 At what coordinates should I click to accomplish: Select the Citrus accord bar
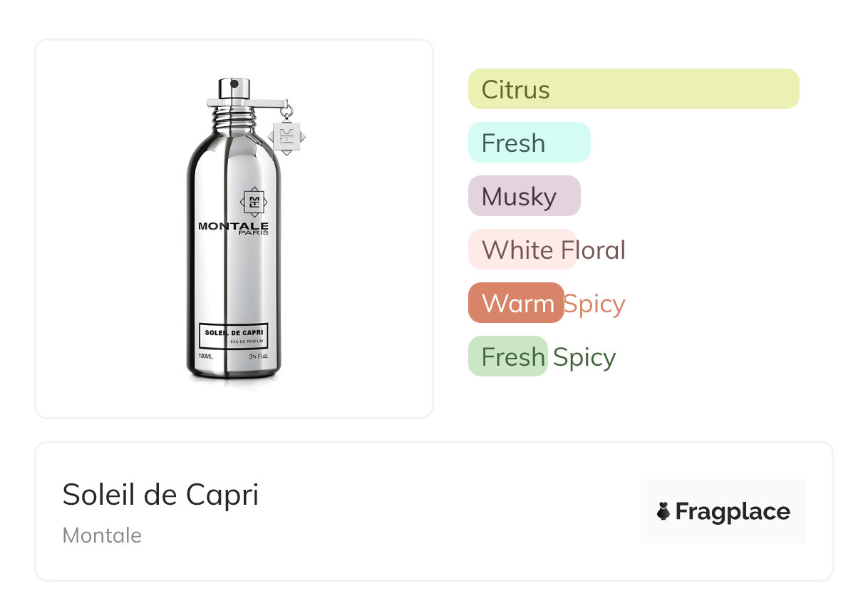[x=633, y=89]
